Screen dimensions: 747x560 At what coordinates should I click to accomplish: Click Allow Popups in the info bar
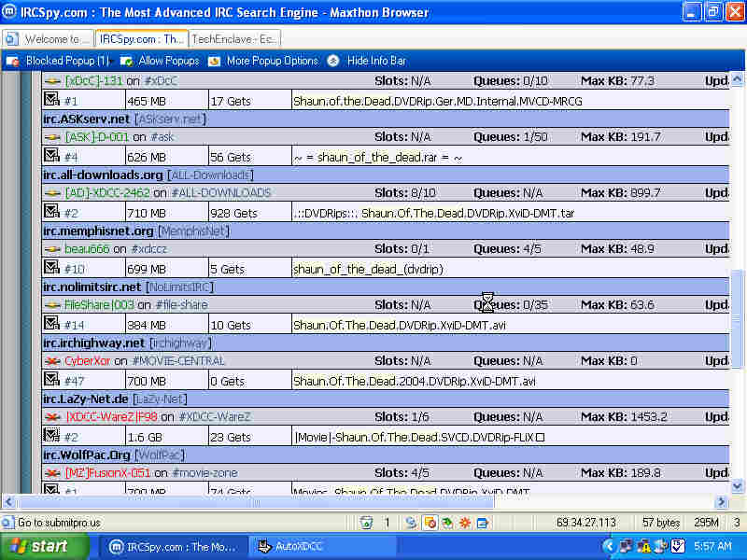(160, 61)
